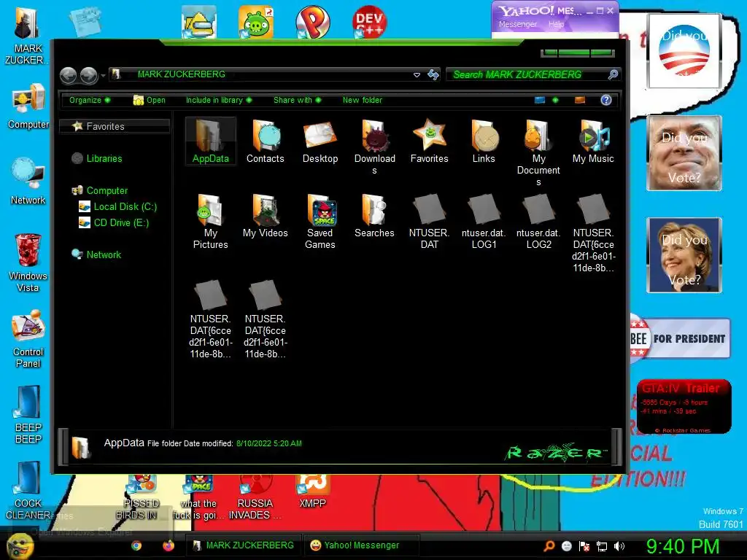
Task: Open the COCK CLEANER desktop shortcut
Action: [x=28, y=491]
